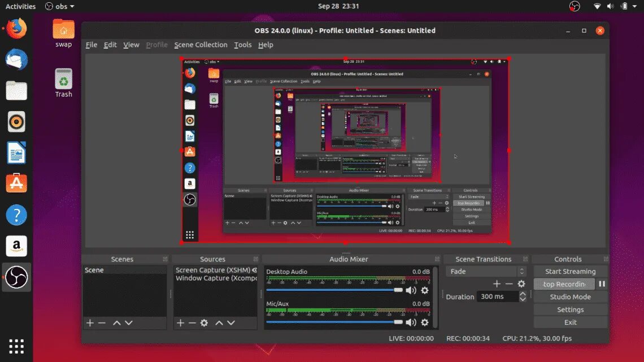The image size is (644, 362).
Task: Select Window Capture (Xcomposite) source
Action: [216, 278]
